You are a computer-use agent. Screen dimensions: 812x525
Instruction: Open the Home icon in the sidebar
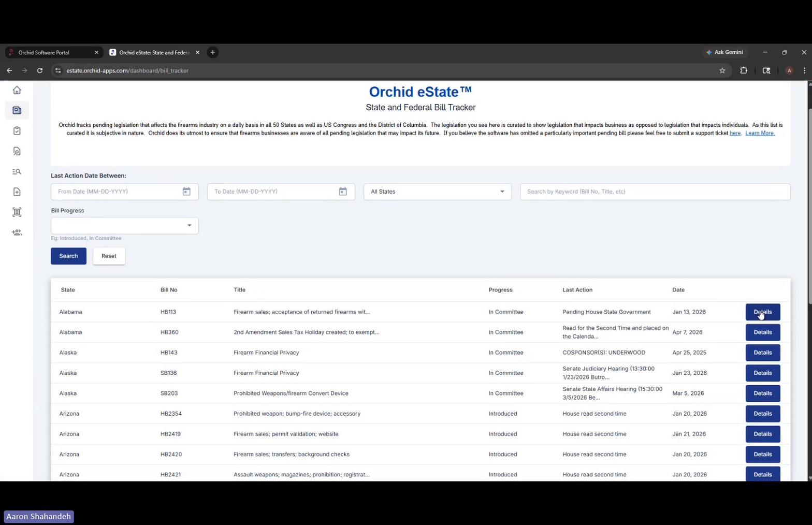coord(17,90)
